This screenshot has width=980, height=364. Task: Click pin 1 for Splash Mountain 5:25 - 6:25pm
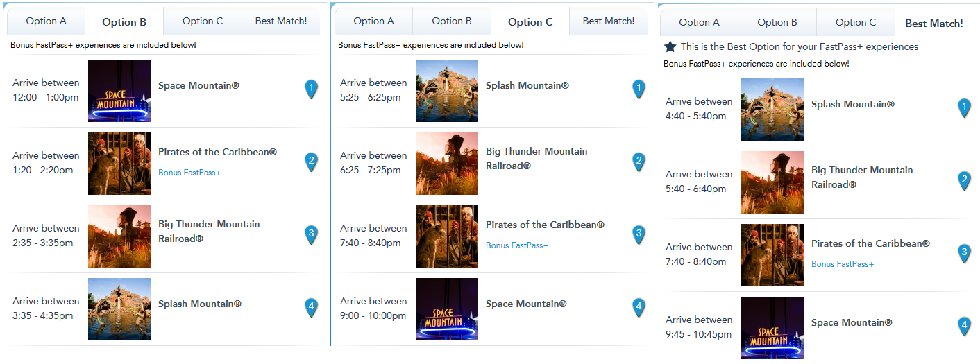pos(639,89)
